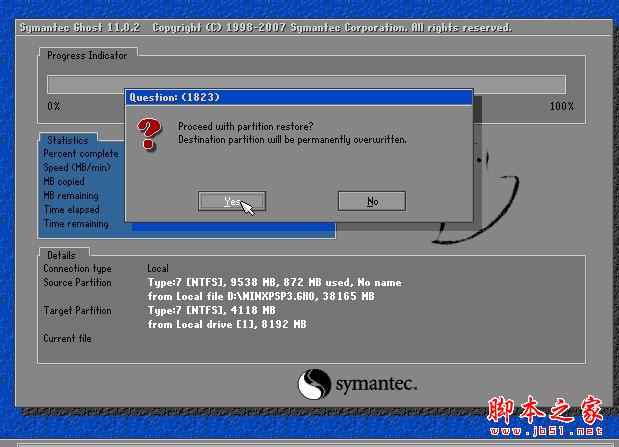Click the Symantec logo icon
This screenshot has height=447, width=619.
click(314, 384)
